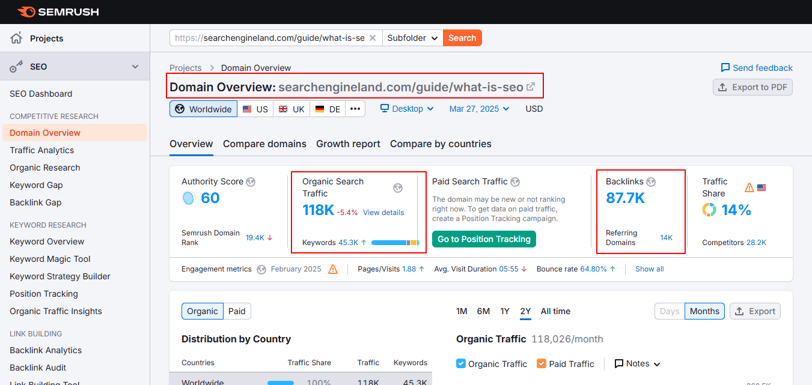
Task: Uncheck the Paid Traffic checkbox
Action: click(x=541, y=364)
